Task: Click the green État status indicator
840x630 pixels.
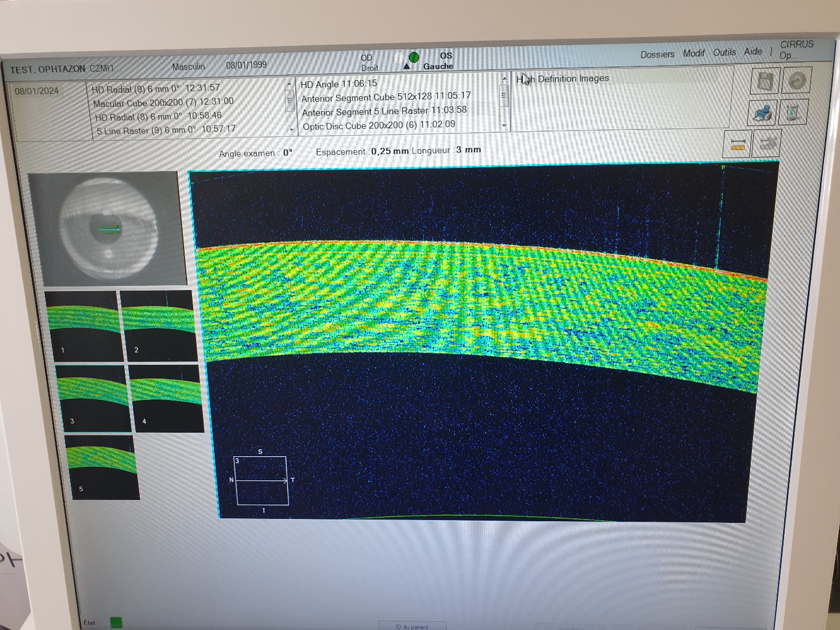Action: [116, 623]
